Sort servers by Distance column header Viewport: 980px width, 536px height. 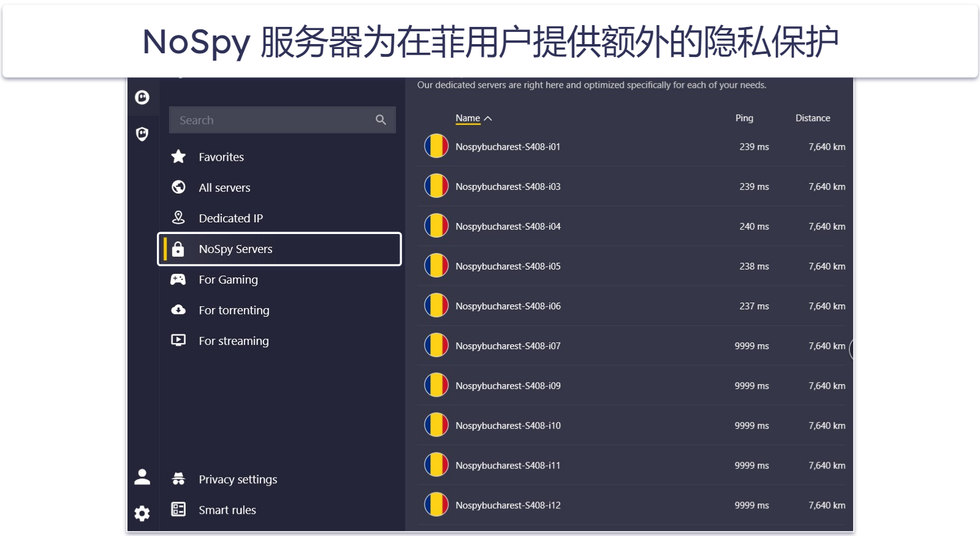[813, 118]
